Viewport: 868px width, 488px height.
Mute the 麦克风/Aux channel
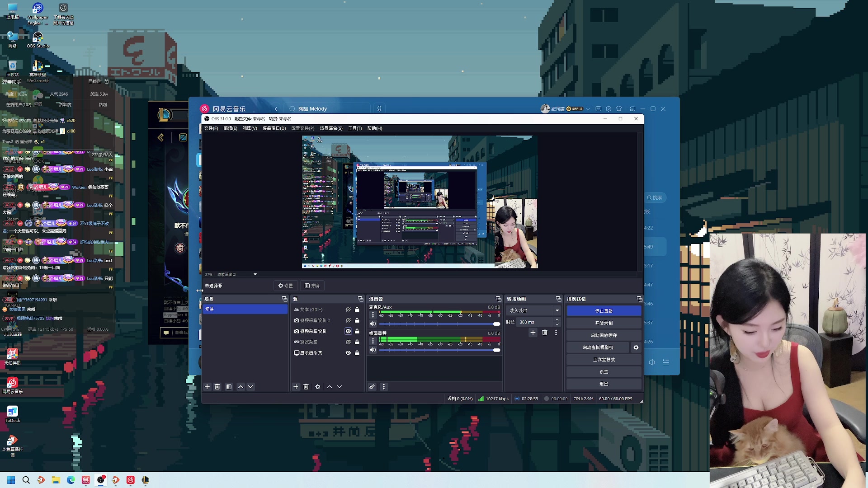(373, 324)
